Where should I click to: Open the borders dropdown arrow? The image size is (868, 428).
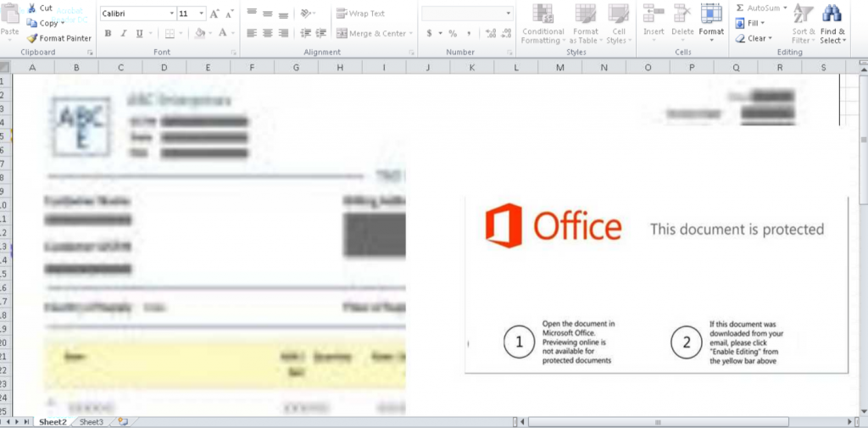click(181, 33)
